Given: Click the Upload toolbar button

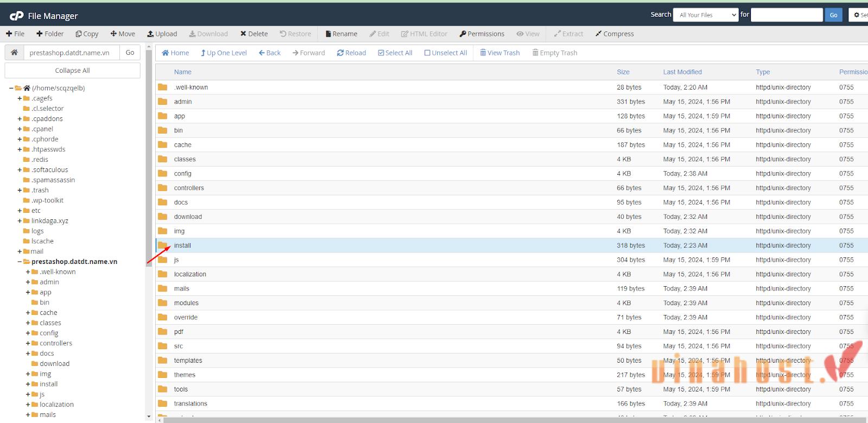Looking at the screenshot, I should pyautogui.click(x=162, y=34).
